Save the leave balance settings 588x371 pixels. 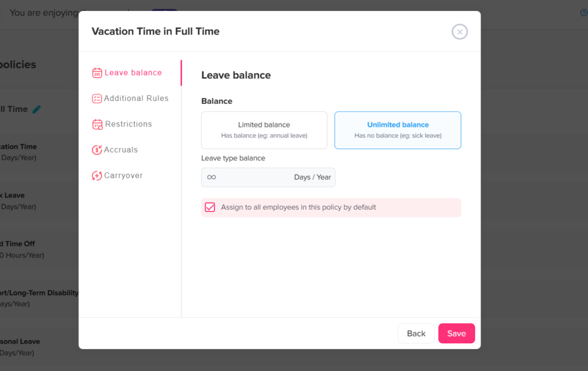[456, 334]
